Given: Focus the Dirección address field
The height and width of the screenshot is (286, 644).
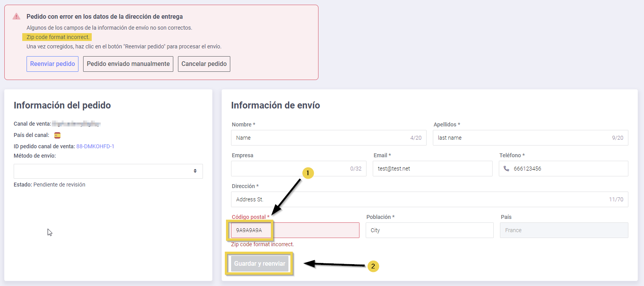Looking at the screenshot, I should point(422,199).
